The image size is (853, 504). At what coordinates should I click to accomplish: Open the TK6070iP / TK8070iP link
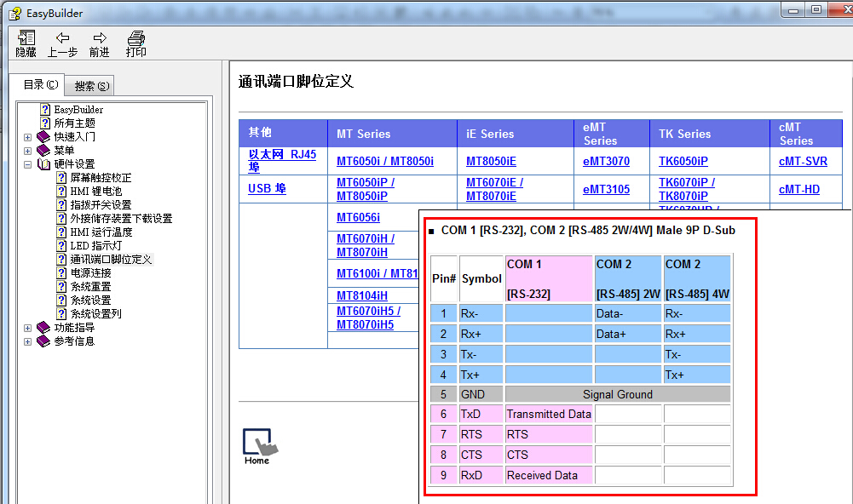click(x=687, y=189)
